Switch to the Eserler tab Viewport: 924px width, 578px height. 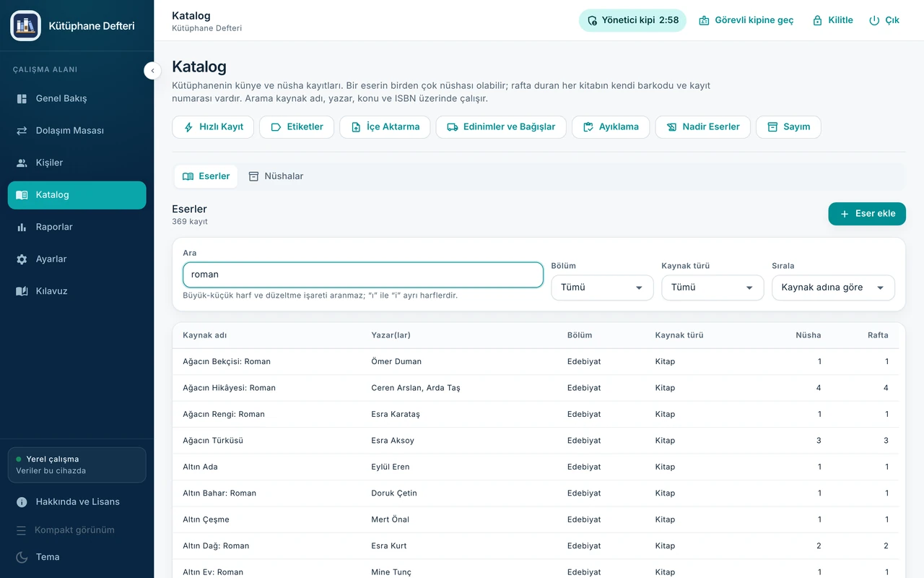206,176
